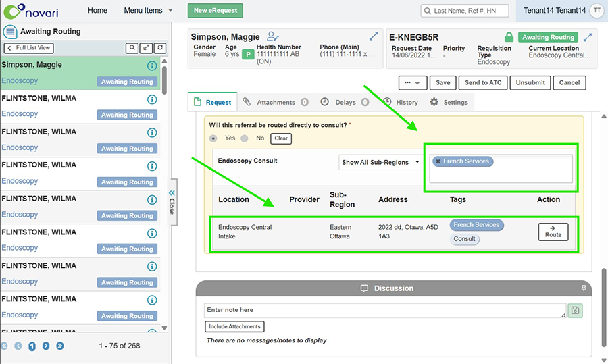Click the green lock icon

pos(509,37)
